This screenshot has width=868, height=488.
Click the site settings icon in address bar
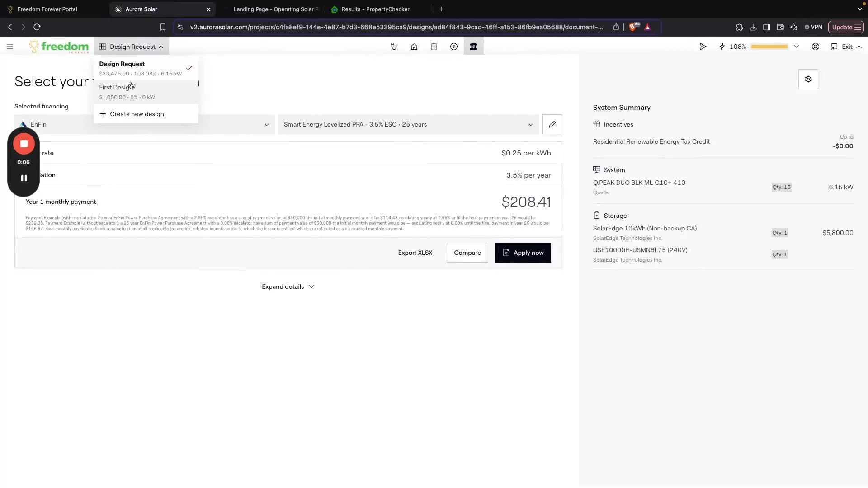180,27
